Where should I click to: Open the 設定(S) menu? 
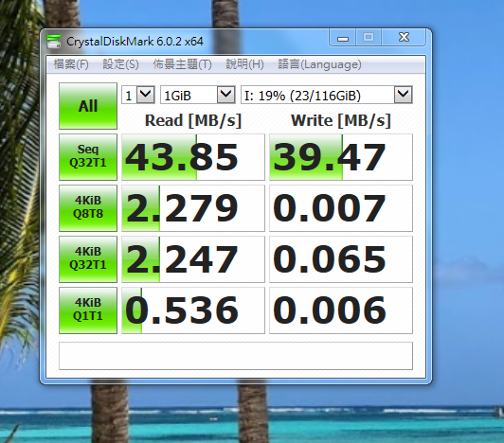click(x=120, y=64)
